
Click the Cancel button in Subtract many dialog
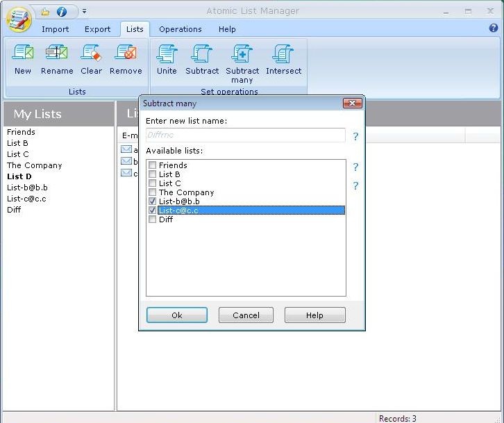[x=246, y=315]
